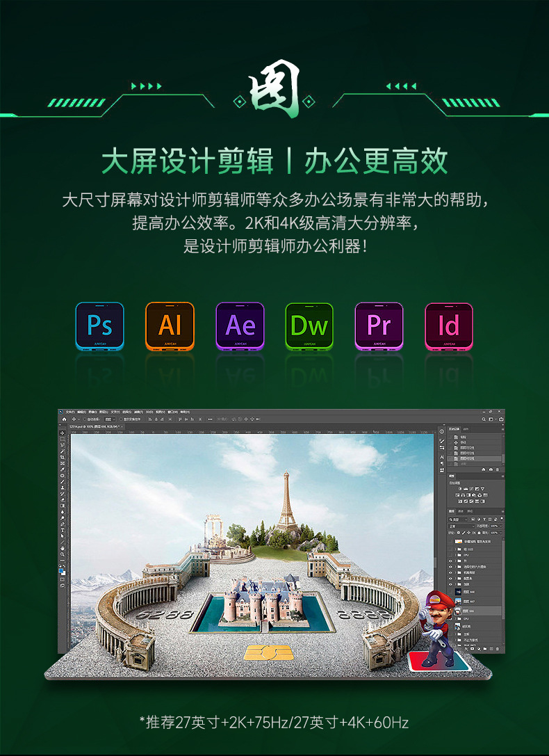Open the layer opacity dropdown arrow
The width and height of the screenshot is (549, 756).
501,526
